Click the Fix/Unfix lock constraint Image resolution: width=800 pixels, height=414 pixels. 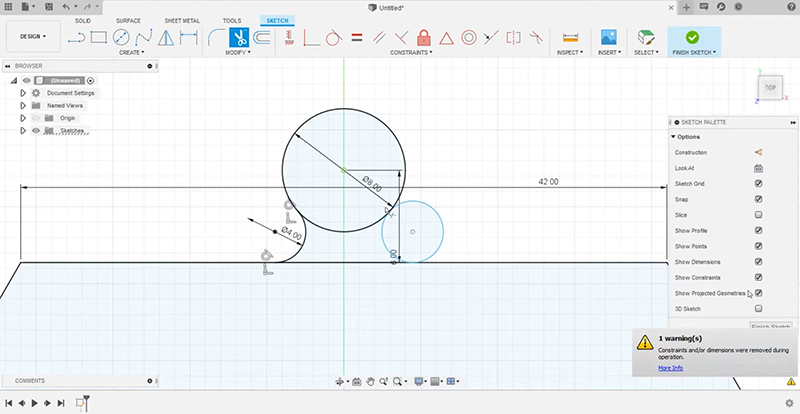click(x=423, y=38)
